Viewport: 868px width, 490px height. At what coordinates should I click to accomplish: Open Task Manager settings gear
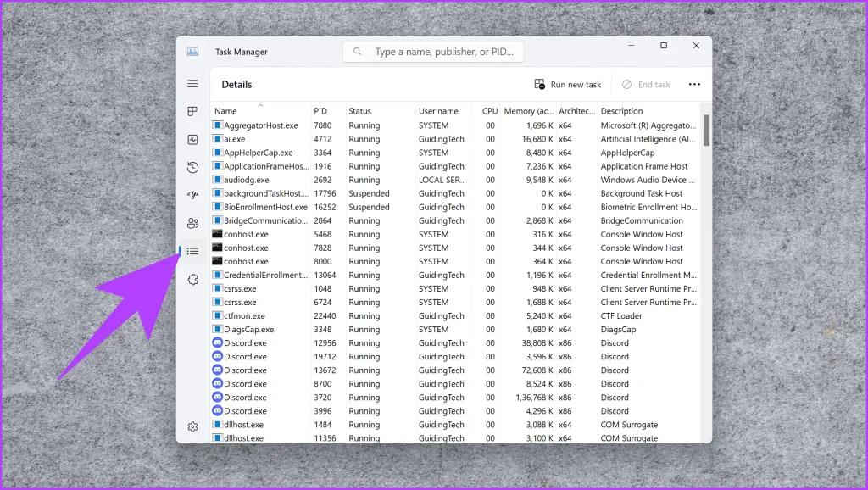pyautogui.click(x=192, y=426)
